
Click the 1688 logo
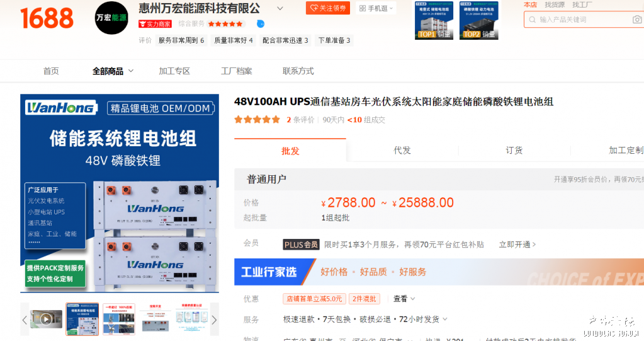47,18
